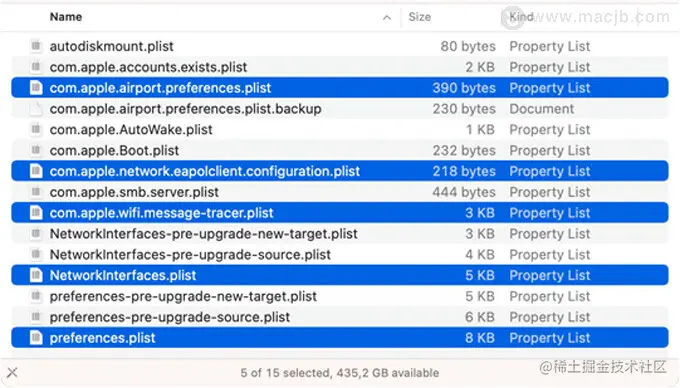Image resolution: width=680 pixels, height=388 pixels.
Task: Toggle sort order with the Name column chevron
Action: tap(387, 17)
